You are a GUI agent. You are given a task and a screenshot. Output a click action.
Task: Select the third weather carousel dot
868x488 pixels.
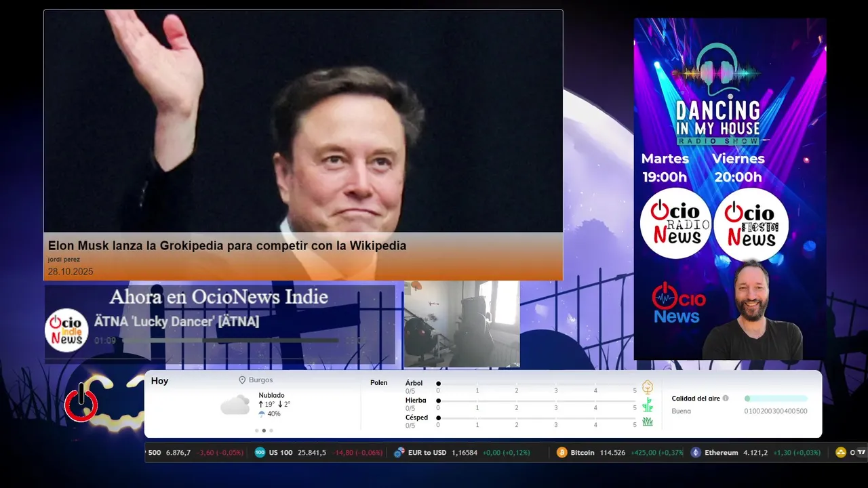[271, 430]
